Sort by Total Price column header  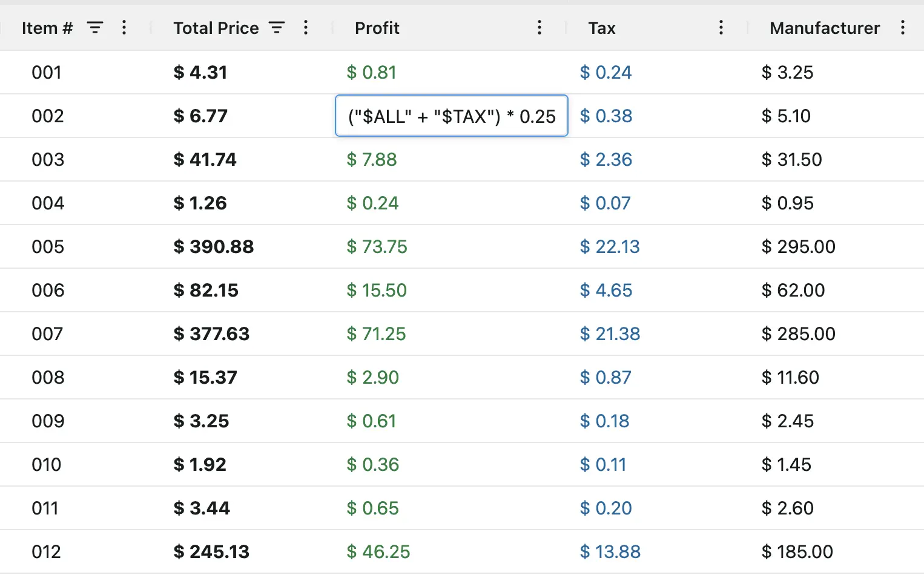[216, 28]
